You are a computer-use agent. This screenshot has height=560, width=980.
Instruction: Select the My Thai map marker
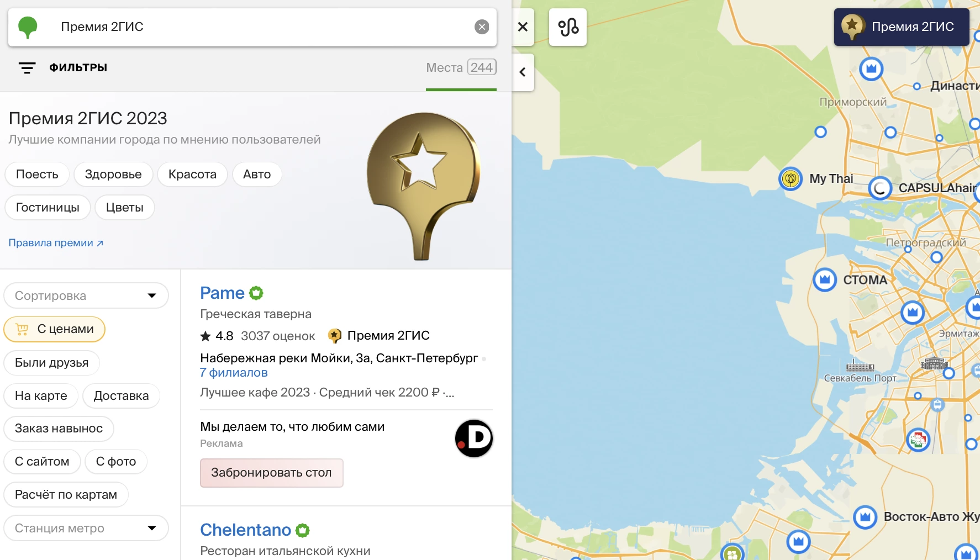(791, 179)
